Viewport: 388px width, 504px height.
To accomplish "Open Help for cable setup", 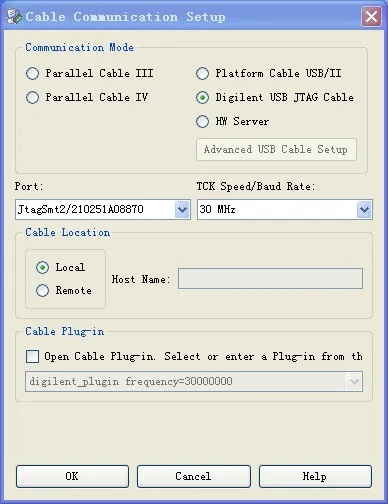I will pyautogui.click(x=315, y=476).
